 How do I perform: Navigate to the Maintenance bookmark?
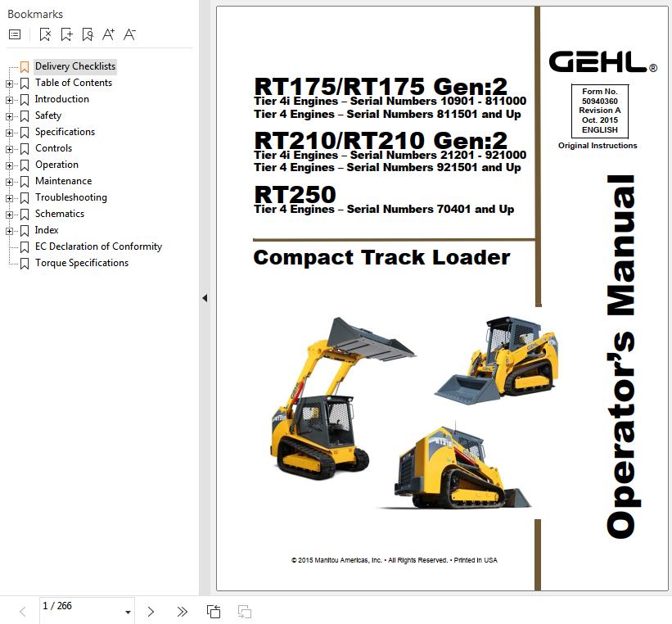pyautogui.click(x=63, y=181)
